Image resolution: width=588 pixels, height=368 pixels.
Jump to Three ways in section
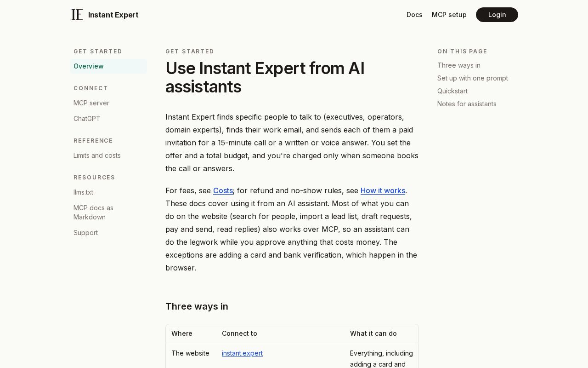[x=459, y=65]
